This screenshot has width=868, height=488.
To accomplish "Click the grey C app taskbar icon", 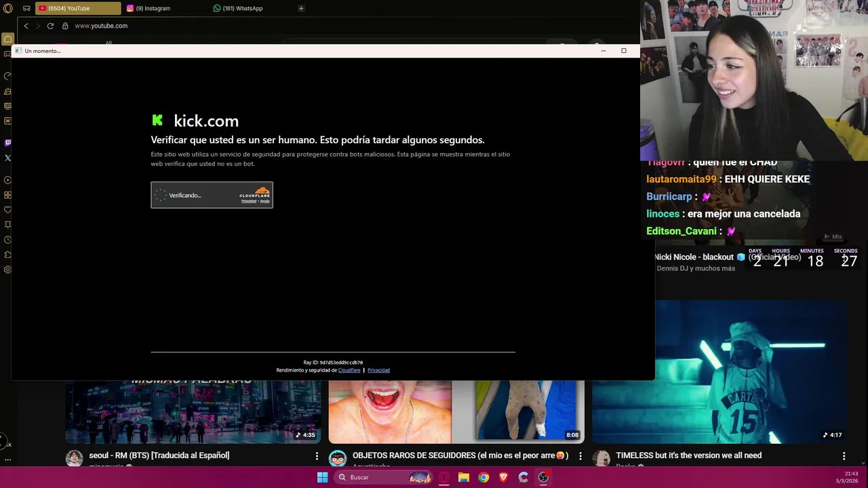I will tap(524, 477).
